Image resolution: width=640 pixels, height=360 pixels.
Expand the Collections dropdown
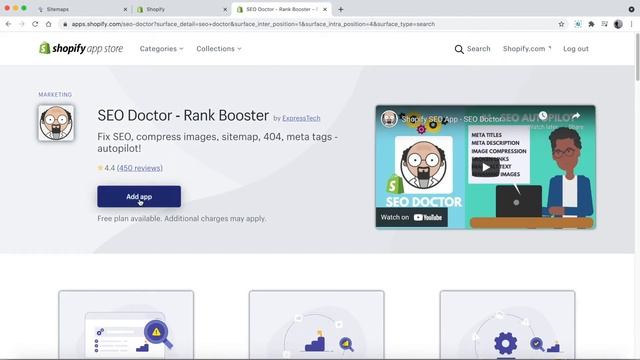tap(219, 49)
